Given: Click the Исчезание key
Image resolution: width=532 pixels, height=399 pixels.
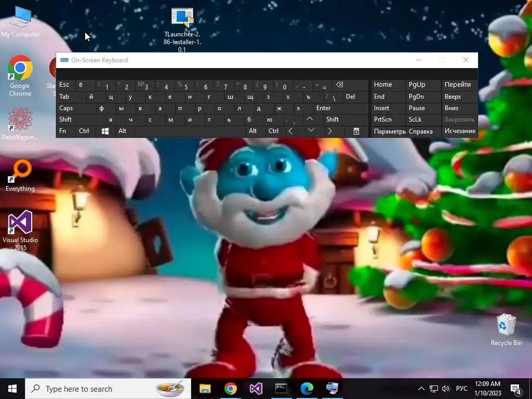Looking at the screenshot, I should point(460,131).
